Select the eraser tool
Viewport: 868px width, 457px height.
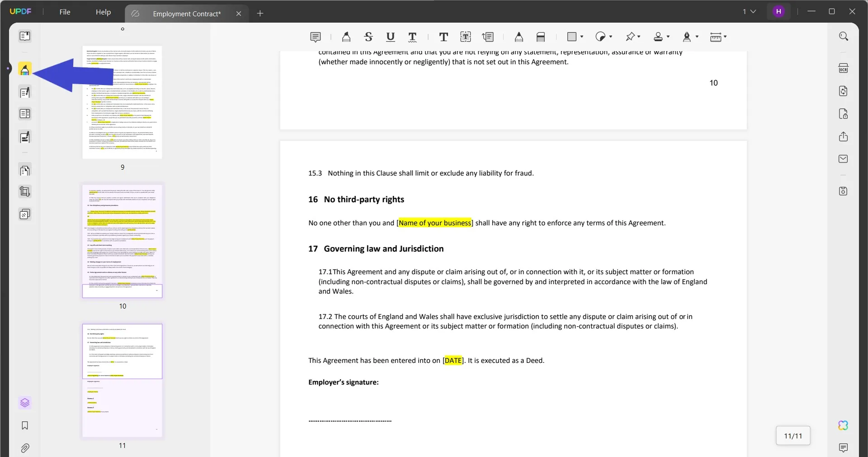[541, 37]
